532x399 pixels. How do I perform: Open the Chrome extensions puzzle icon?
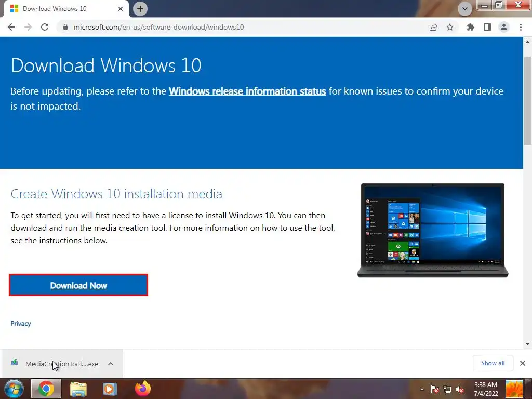(470, 27)
